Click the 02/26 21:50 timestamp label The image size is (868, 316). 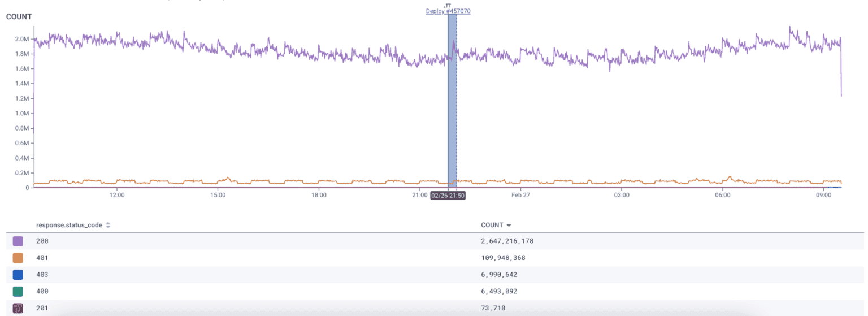click(x=448, y=195)
